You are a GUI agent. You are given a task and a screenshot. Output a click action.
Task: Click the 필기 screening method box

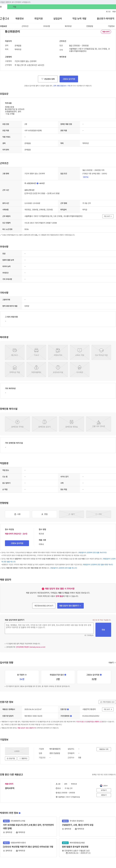(71, 514)
